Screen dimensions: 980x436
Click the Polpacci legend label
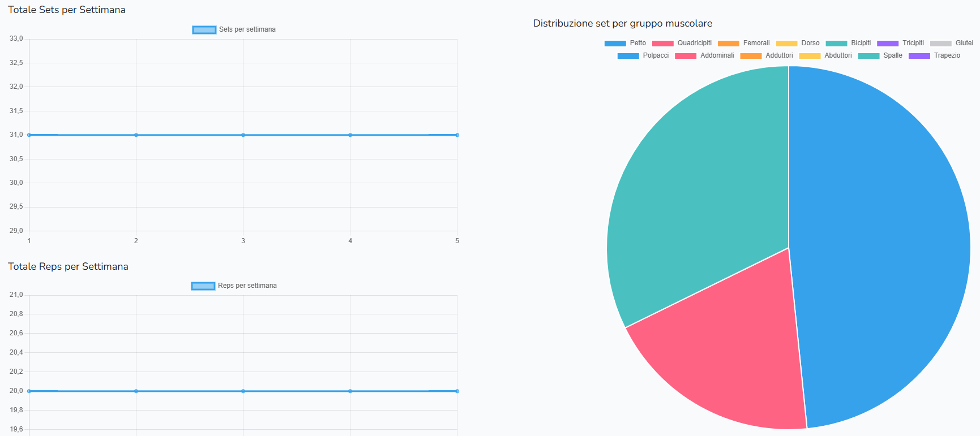click(656, 55)
